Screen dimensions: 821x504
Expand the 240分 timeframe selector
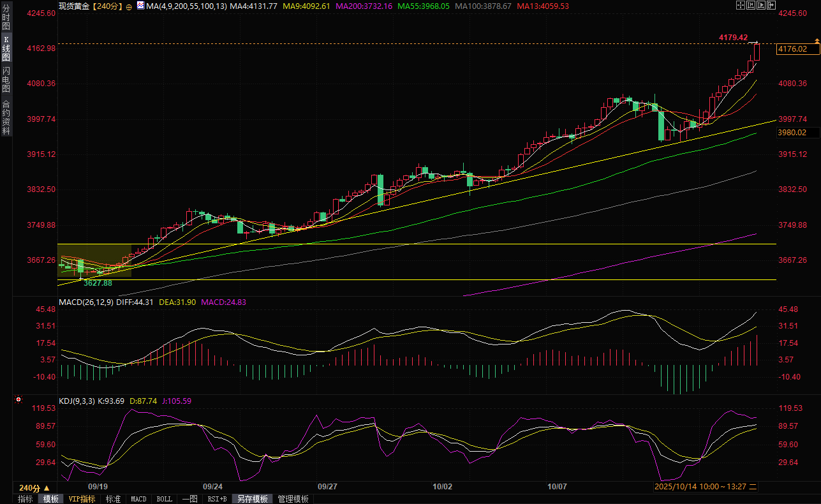point(35,487)
